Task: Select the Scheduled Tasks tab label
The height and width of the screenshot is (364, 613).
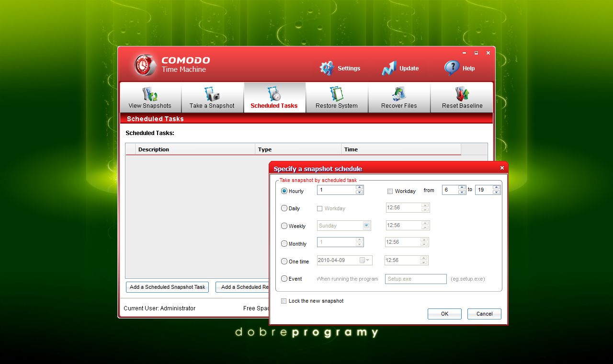Action: tap(274, 106)
